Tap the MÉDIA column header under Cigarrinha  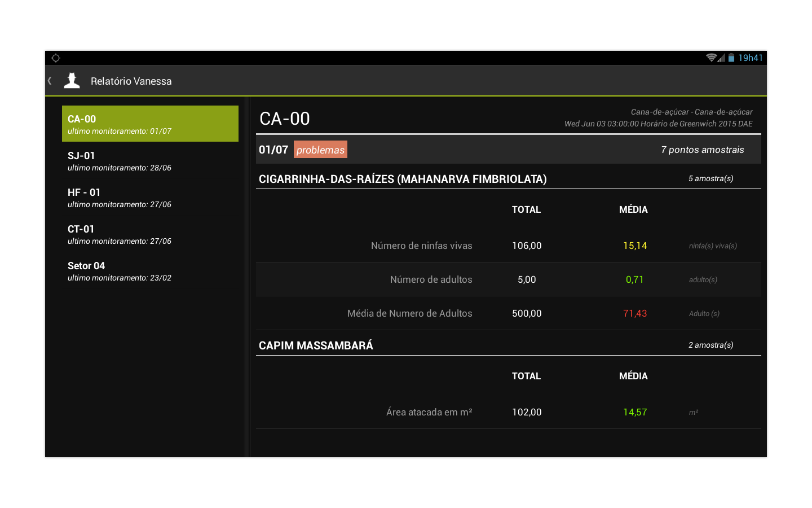633,209
